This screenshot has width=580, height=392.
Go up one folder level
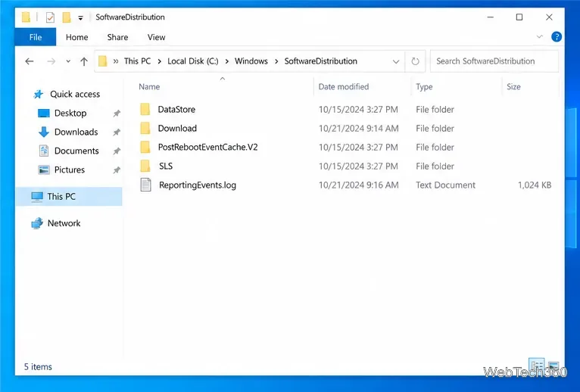pyautogui.click(x=84, y=61)
